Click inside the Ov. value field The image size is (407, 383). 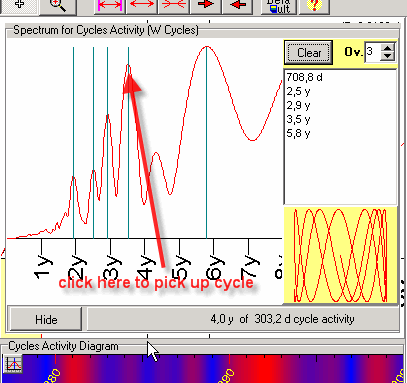pos(373,52)
